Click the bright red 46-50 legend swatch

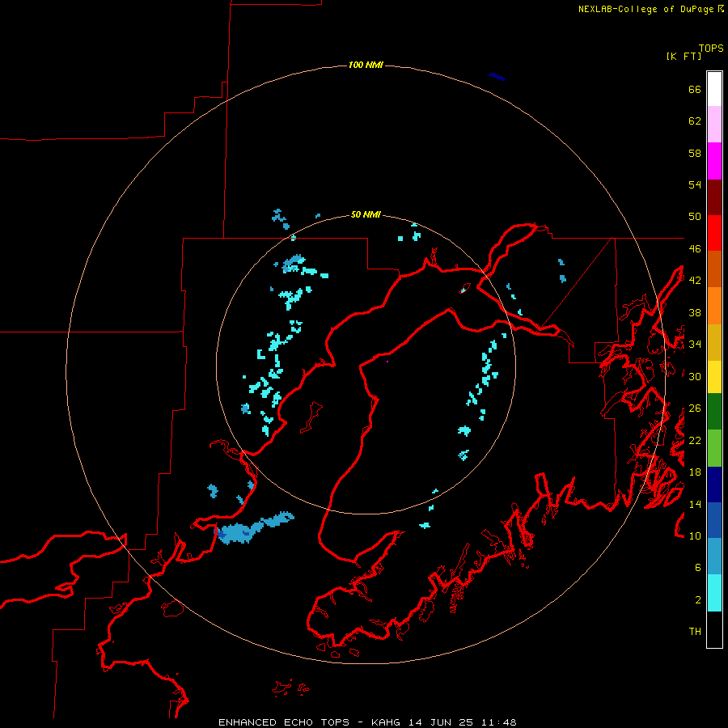click(714, 233)
